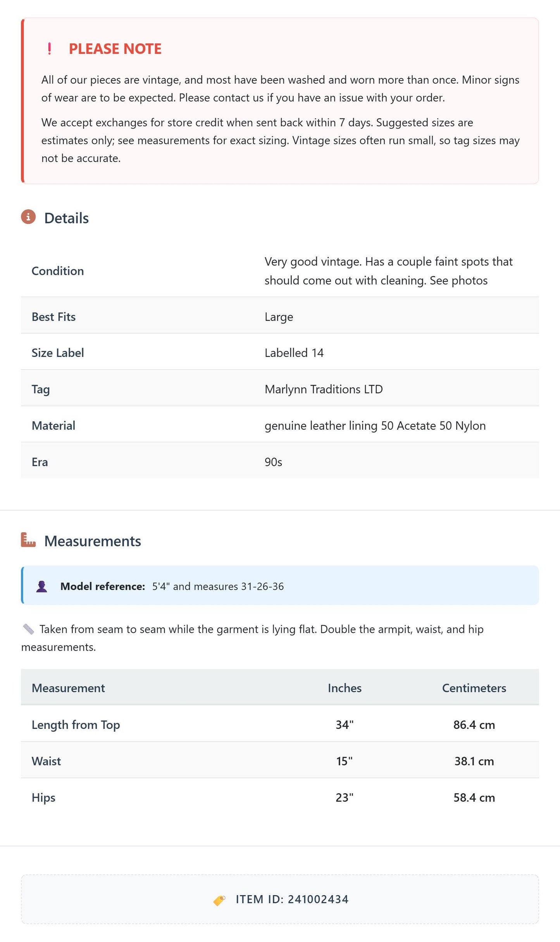Click the Model reference bold label
The width and height of the screenshot is (560, 942).
[x=103, y=586]
